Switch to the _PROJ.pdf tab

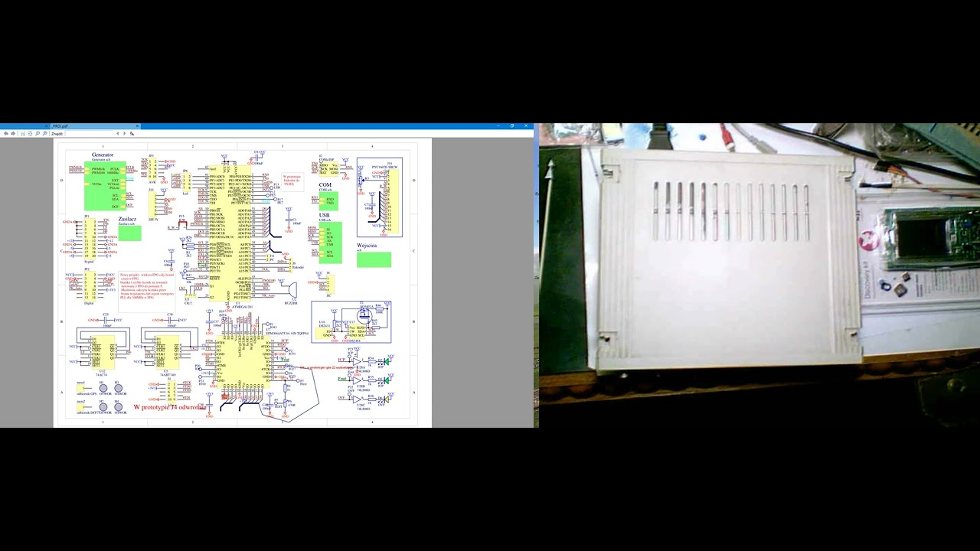click(x=96, y=126)
